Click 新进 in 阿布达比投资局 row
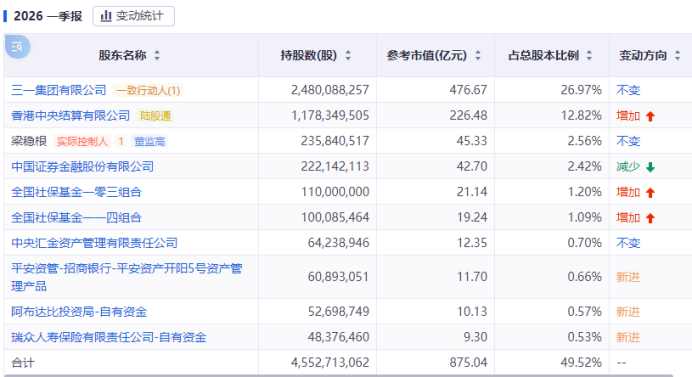 [x=628, y=312]
